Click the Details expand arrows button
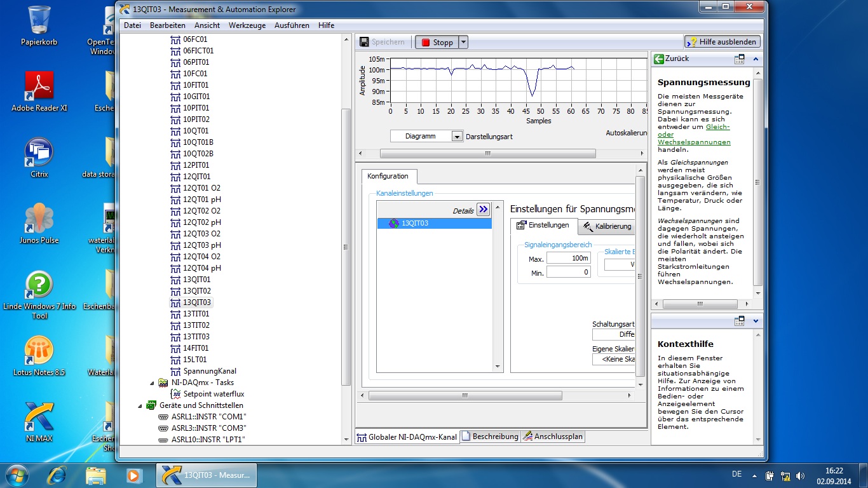 [484, 210]
